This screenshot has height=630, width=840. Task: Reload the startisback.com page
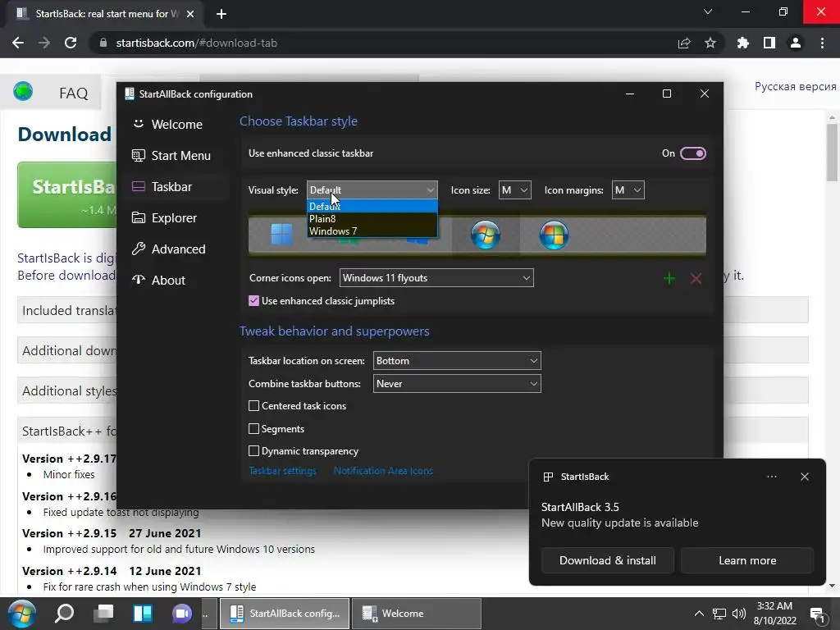tap(71, 43)
